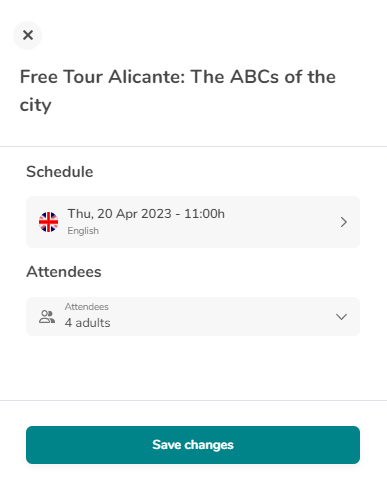Click the '4' in attendee count
The height and width of the screenshot is (483, 387).
point(68,323)
